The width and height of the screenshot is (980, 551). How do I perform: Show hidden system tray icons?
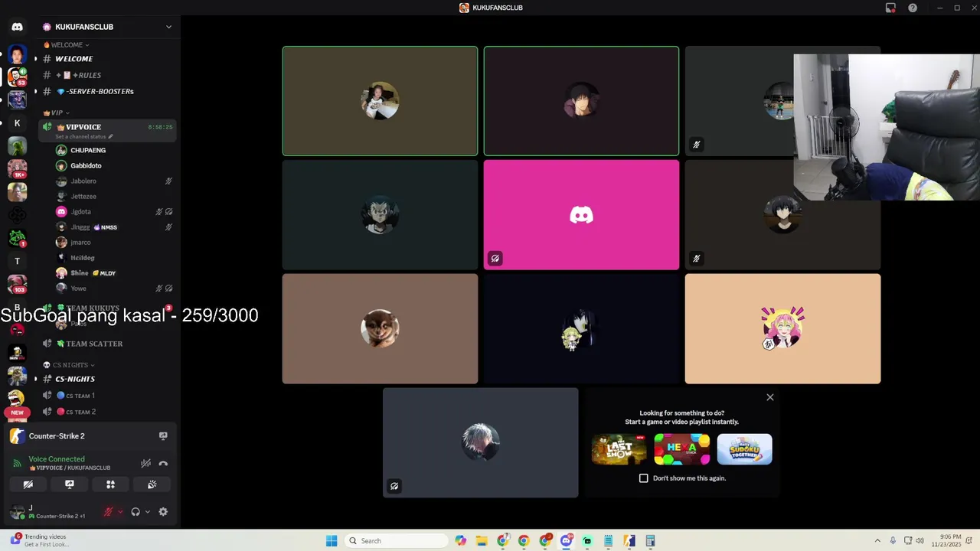pyautogui.click(x=878, y=541)
